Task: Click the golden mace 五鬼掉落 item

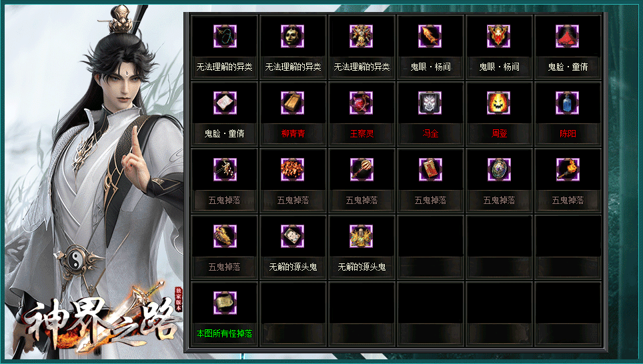Action: coord(362,169)
